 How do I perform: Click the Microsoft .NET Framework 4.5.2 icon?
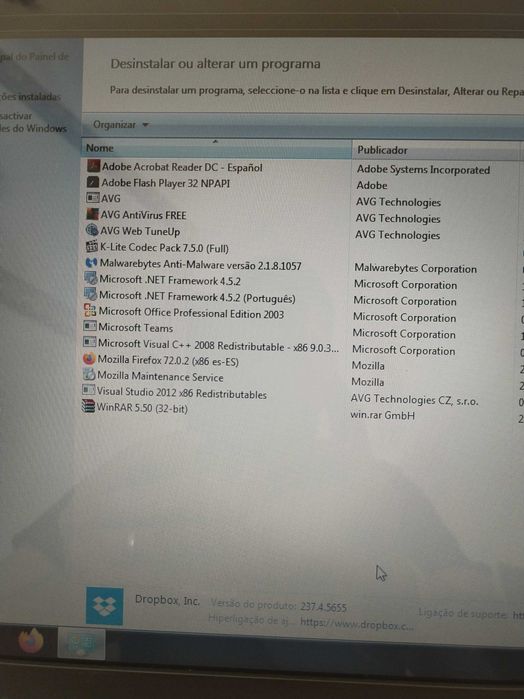[91, 279]
